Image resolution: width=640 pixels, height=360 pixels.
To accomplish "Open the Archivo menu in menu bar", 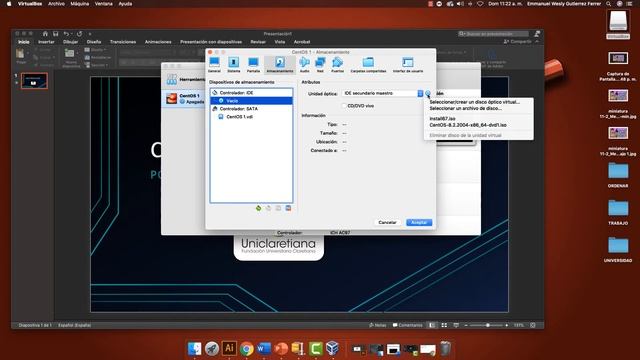I will (56, 4).
